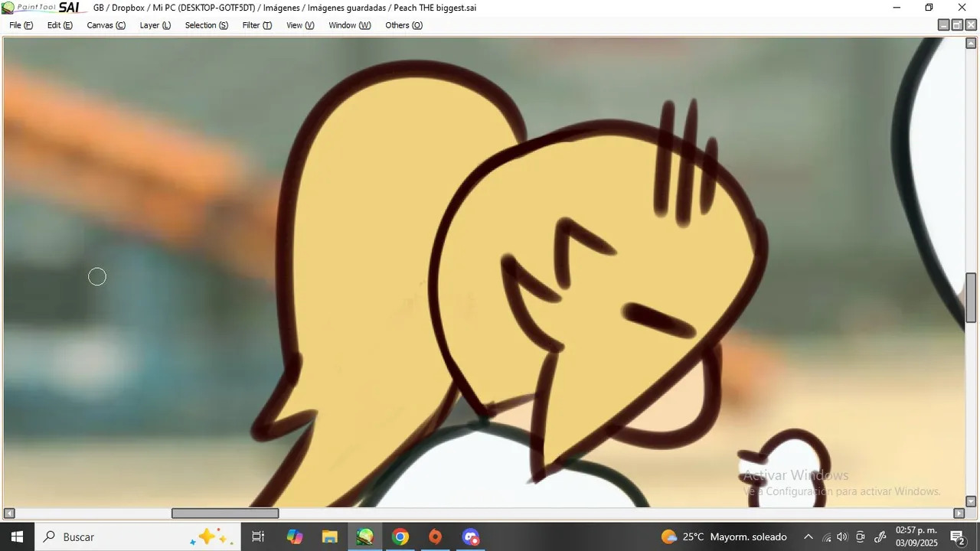Open the Canvas menu
Viewport: 980px width, 551px height.
[106, 25]
